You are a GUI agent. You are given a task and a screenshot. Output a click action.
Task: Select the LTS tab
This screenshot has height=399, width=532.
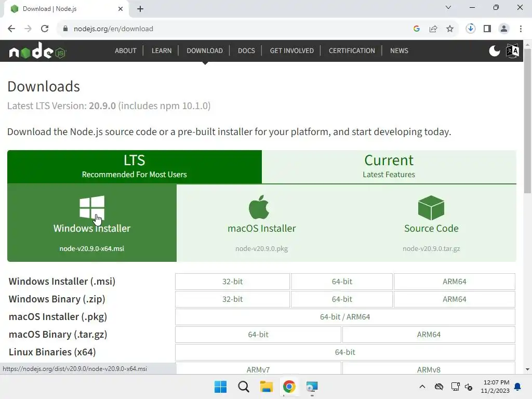click(135, 167)
